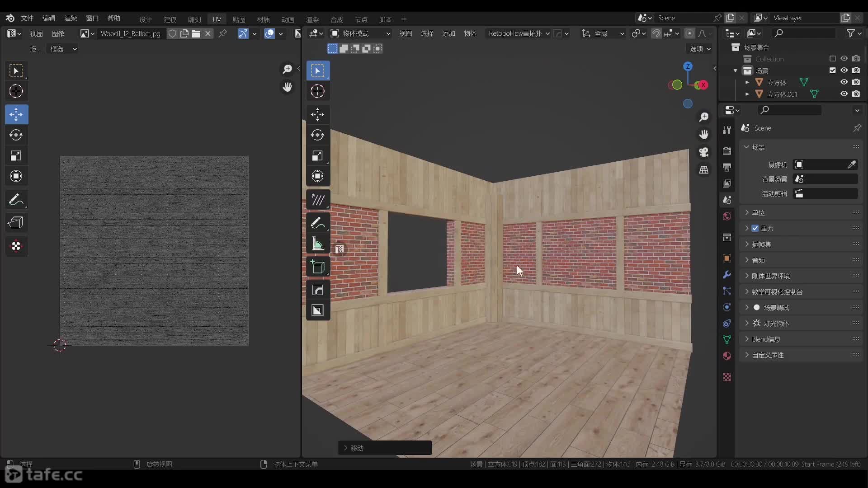868x488 pixels.
Task: Open Output properties tab
Action: pyautogui.click(x=727, y=168)
